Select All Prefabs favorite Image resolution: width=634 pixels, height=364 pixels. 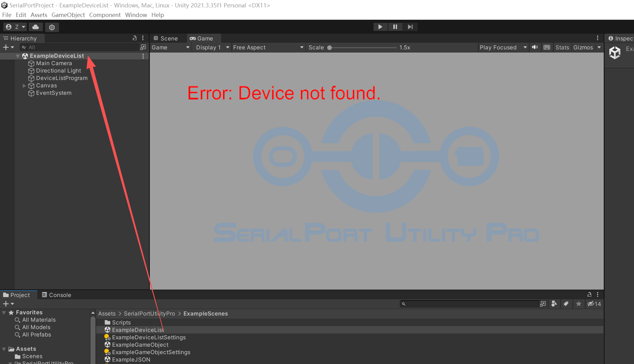point(33,335)
